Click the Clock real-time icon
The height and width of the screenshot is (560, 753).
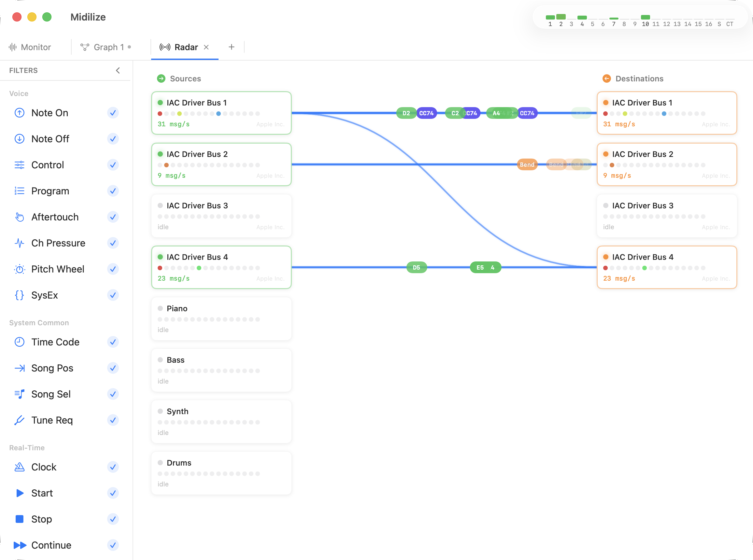click(x=19, y=467)
